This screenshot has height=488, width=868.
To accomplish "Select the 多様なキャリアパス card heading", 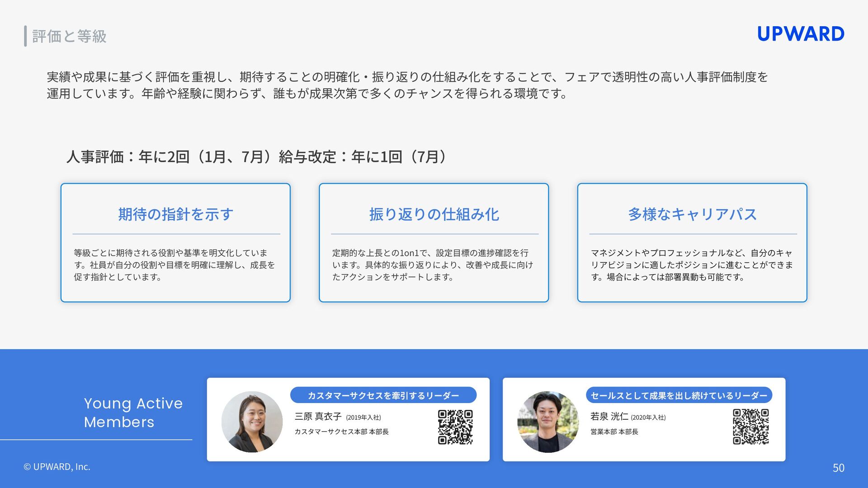I will click(x=692, y=214).
